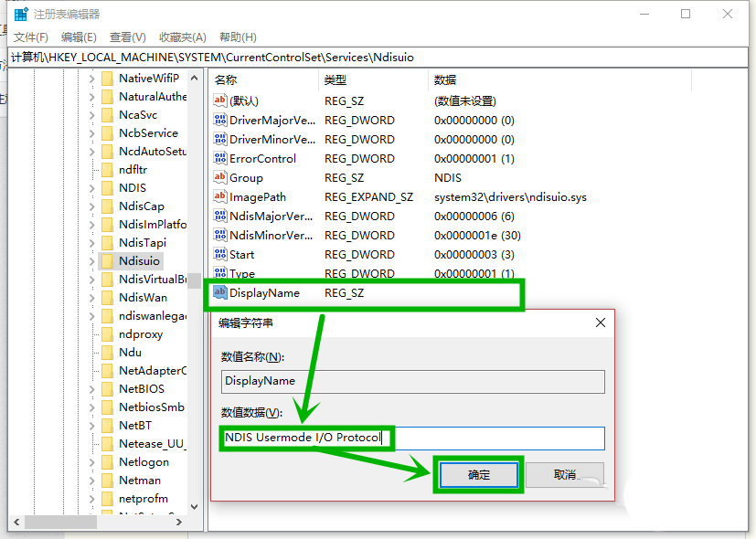Click the NdisWan folder icon
This screenshot has height=539, width=756.
click(x=108, y=298)
